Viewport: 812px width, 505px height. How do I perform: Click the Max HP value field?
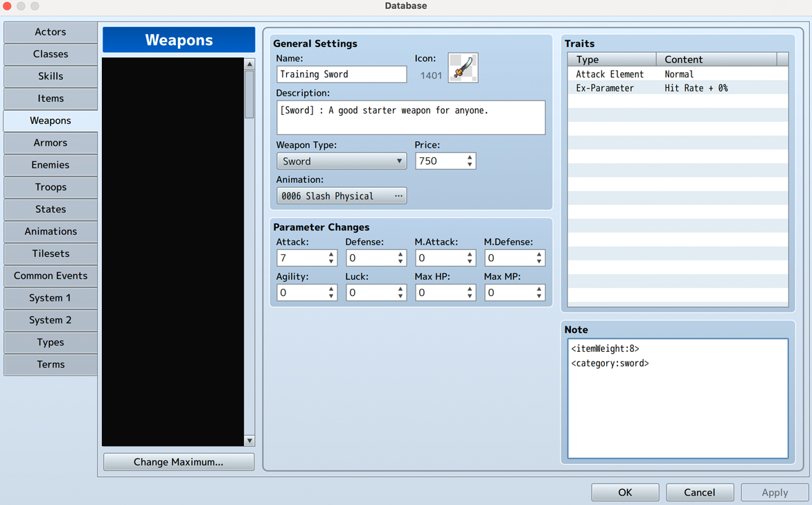pos(440,292)
